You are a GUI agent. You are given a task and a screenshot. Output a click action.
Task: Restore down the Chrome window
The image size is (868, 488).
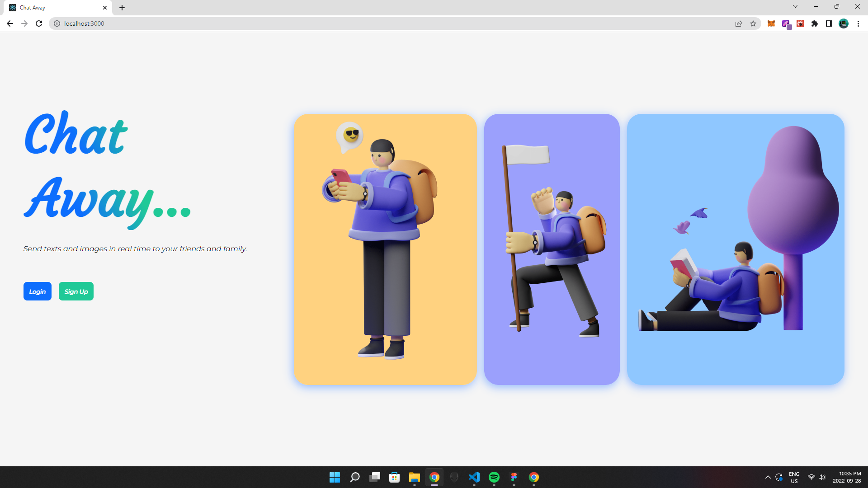pos(837,7)
